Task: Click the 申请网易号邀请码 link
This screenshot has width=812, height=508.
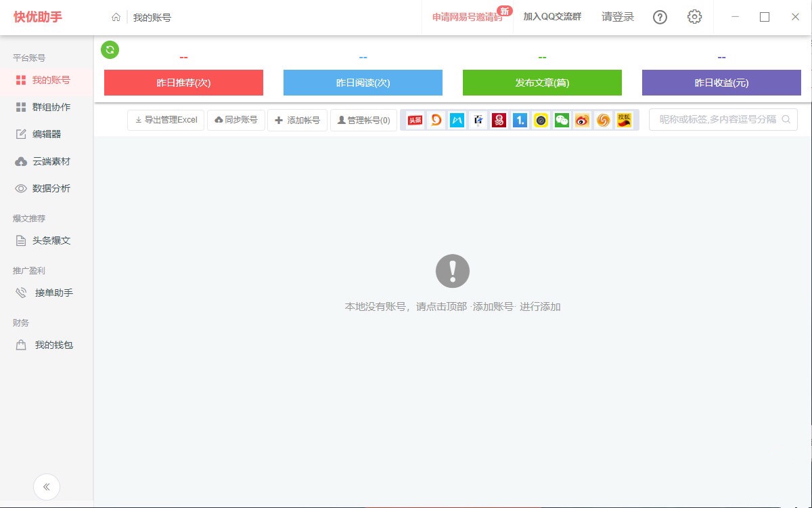Action: 467,17
